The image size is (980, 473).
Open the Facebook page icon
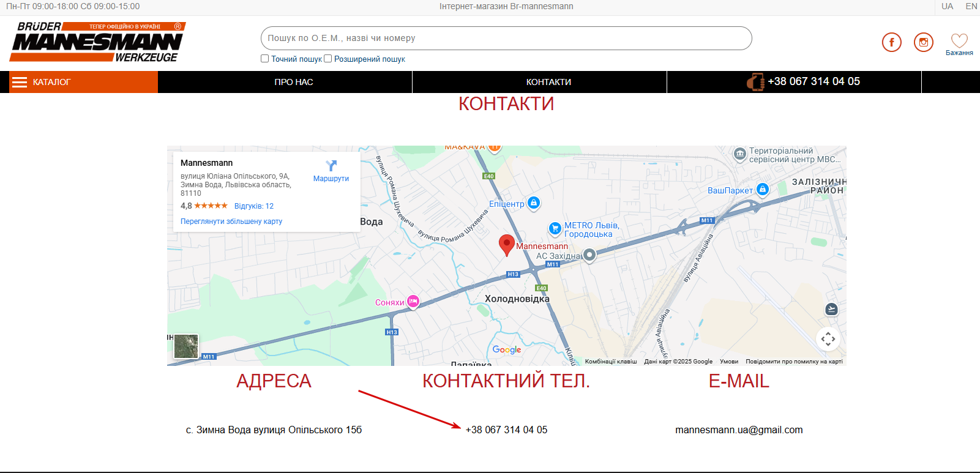[x=891, y=42]
